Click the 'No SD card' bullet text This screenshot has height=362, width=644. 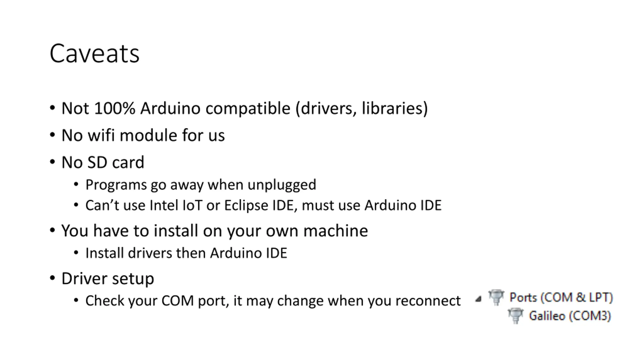coord(103,162)
